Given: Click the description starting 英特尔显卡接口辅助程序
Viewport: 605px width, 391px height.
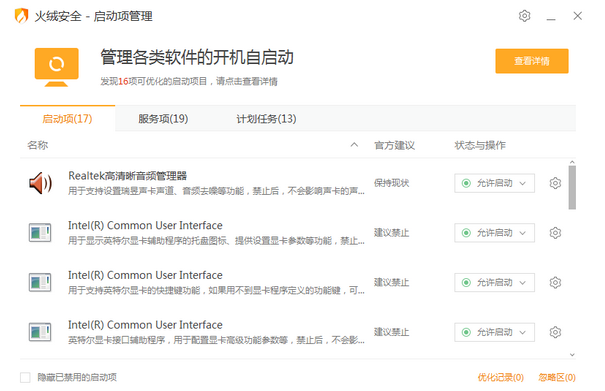Looking at the screenshot, I should click(x=216, y=340).
